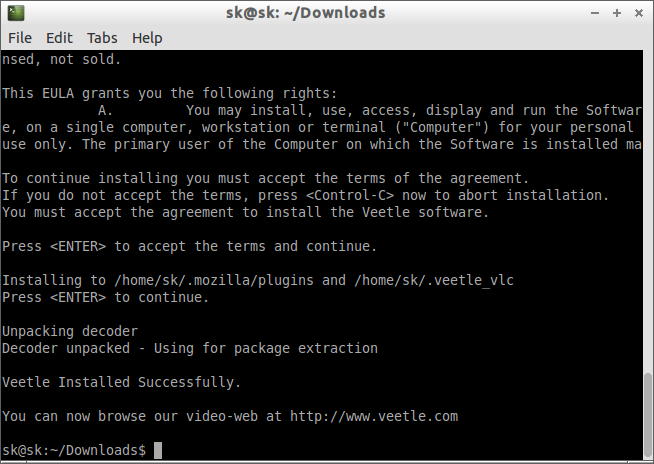The width and height of the screenshot is (654, 464).
Task: Open the Help menu
Action: tap(147, 38)
